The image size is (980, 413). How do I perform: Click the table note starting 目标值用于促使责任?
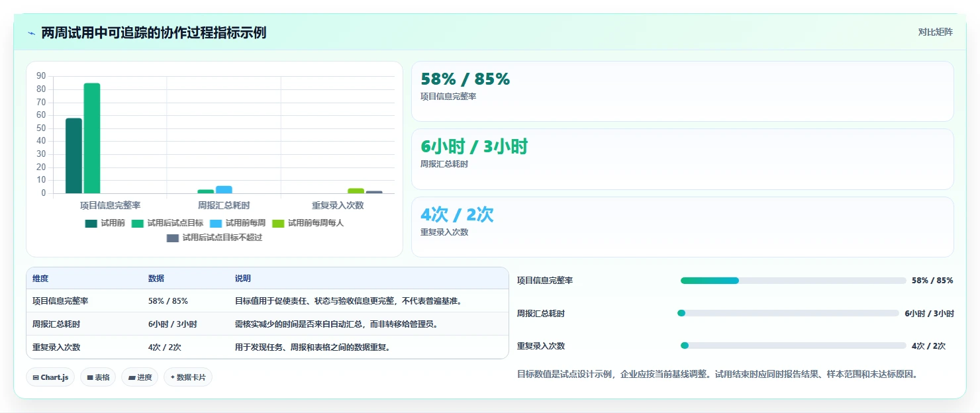click(x=348, y=301)
